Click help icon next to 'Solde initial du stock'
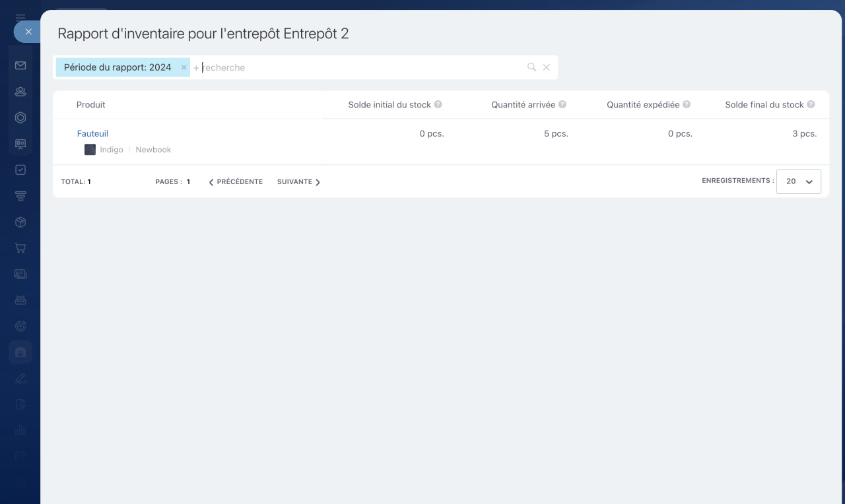Image resolution: width=845 pixels, height=504 pixels. [x=438, y=104]
